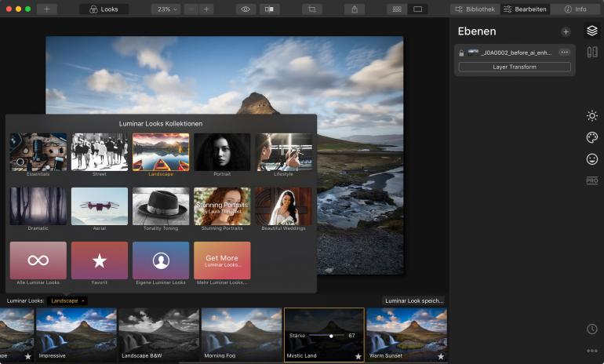Select the Crop tool

tap(312, 9)
